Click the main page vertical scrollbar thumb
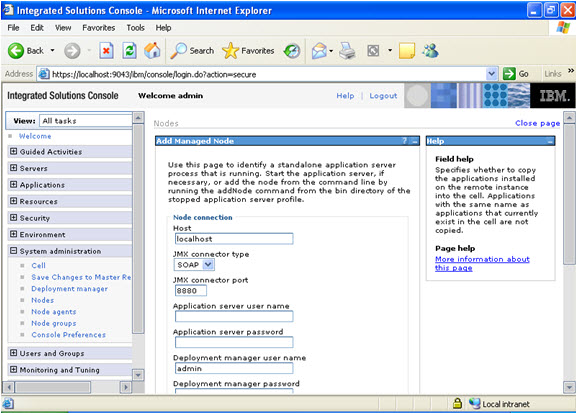 click(569, 194)
